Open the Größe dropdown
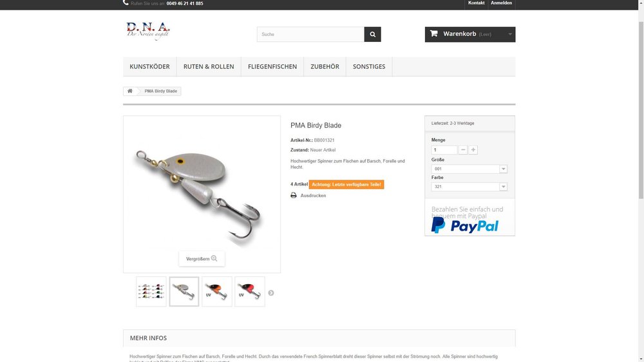Screen dimensions: 644x362 pyautogui.click(x=469, y=169)
